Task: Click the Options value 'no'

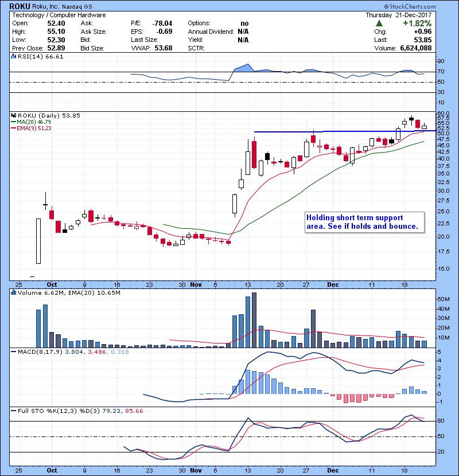Action: point(244,24)
